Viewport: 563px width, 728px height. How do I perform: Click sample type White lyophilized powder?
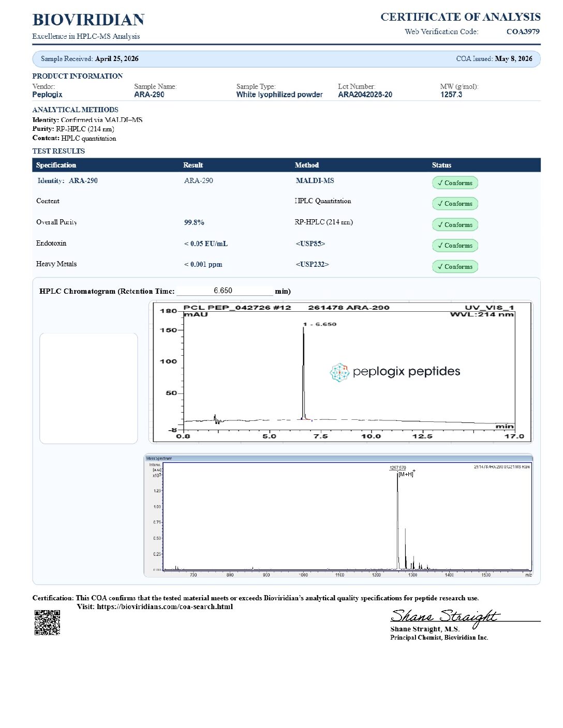tap(279, 95)
